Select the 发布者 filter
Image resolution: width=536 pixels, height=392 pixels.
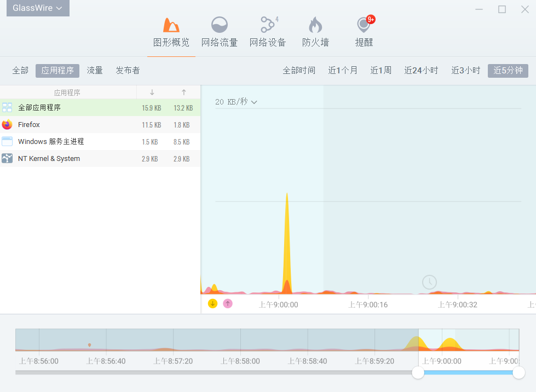(128, 71)
